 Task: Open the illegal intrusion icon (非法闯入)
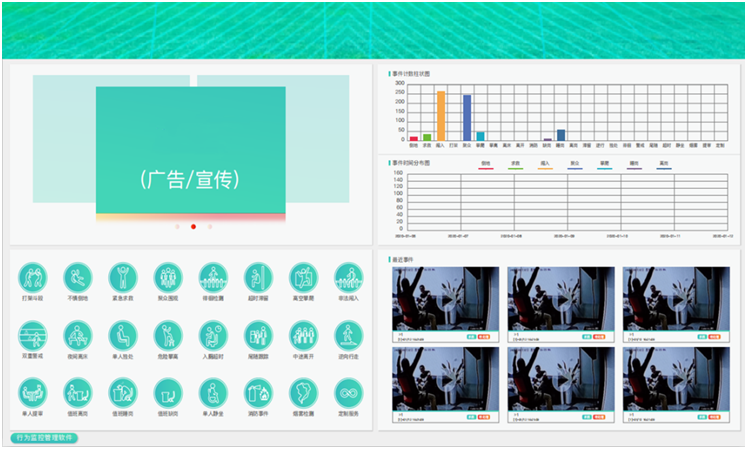(x=348, y=277)
